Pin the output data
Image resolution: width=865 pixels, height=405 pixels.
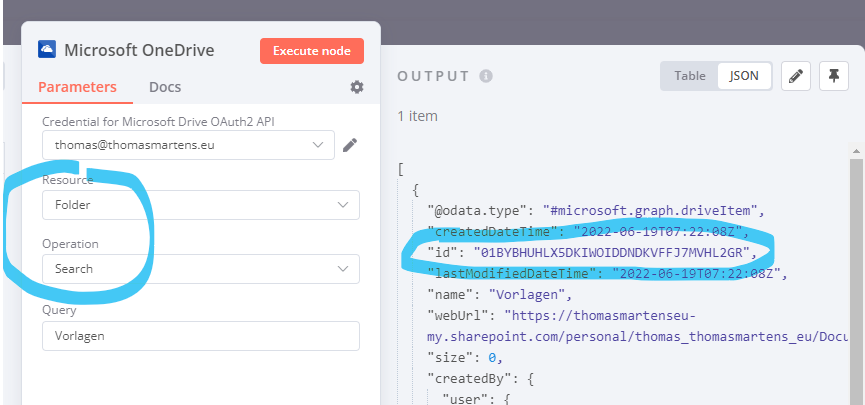pos(833,76)
